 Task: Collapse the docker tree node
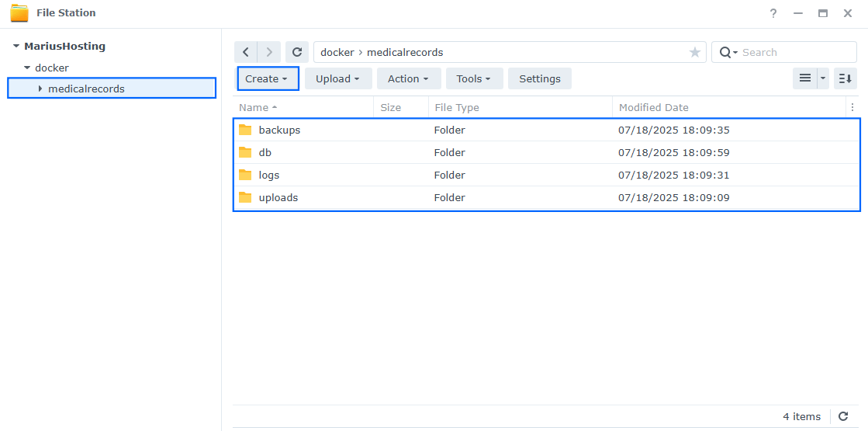(27, 68)
